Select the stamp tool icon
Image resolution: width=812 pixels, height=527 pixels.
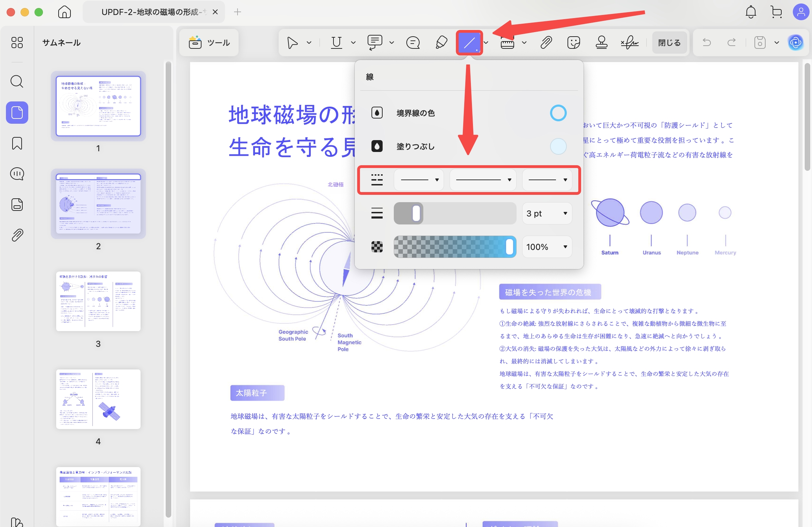[x=601, y=43]
